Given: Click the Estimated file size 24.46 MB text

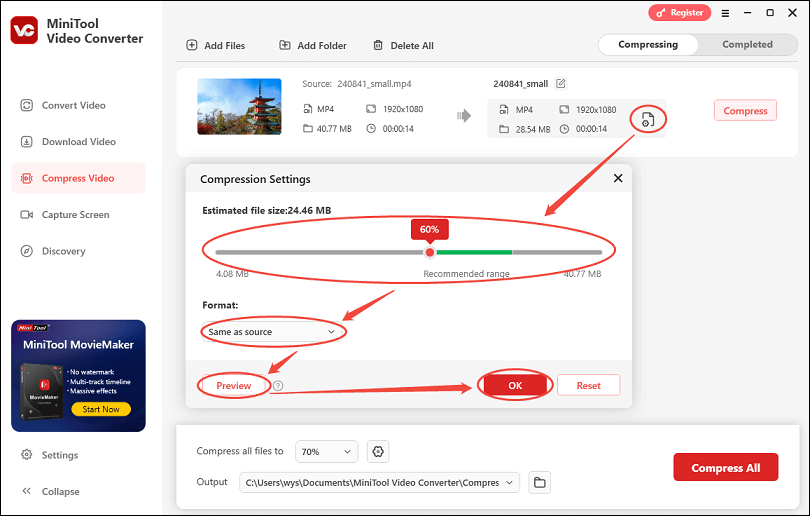Looking at the screenshot, I should pyautogui.click(x=267, y=210).
